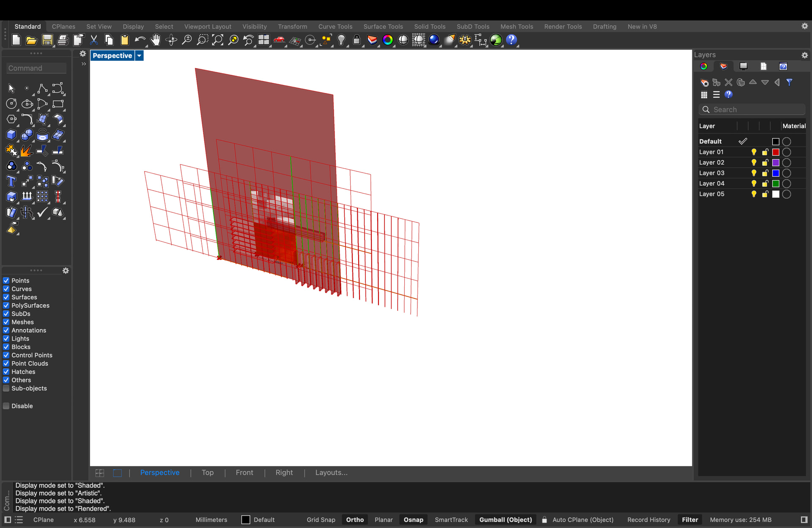Toggle Layer 01 visibility lightbulb
The width and height of the screenshot is (812, 528).
pyautogui.click(x=754, y=152)
